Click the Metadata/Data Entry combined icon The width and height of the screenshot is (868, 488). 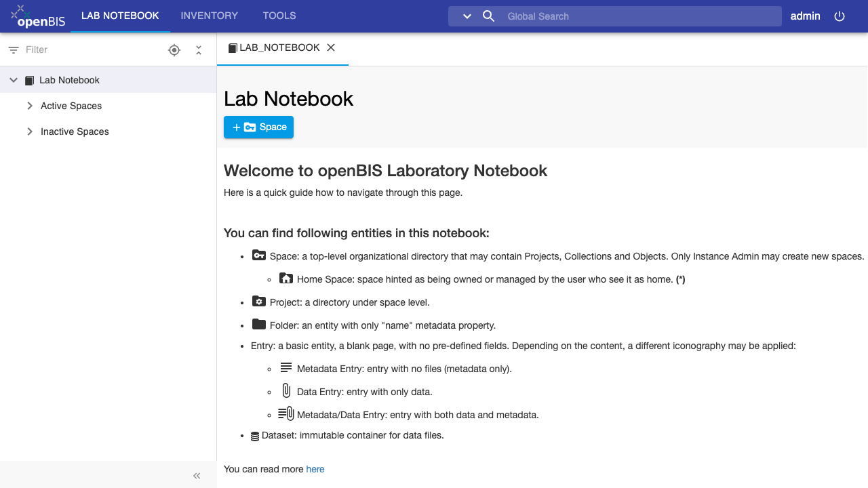pyautogui.click(x=286, y=413)
